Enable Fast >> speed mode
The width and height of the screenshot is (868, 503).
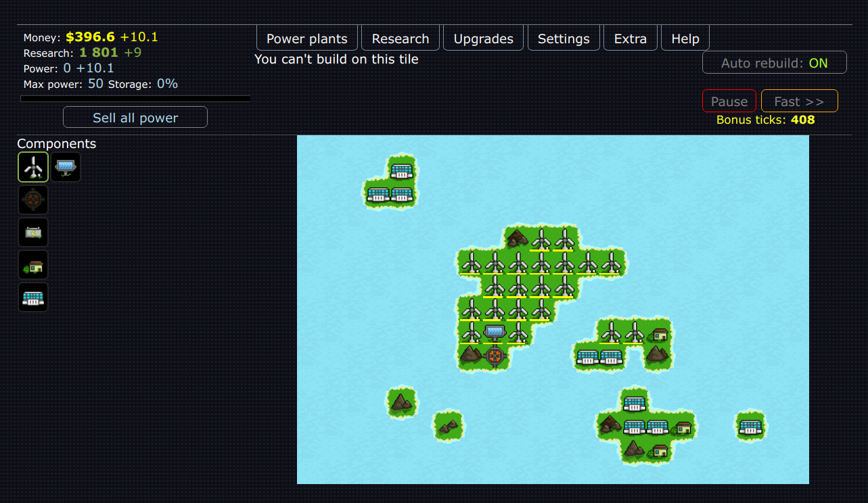click(799, 101)
